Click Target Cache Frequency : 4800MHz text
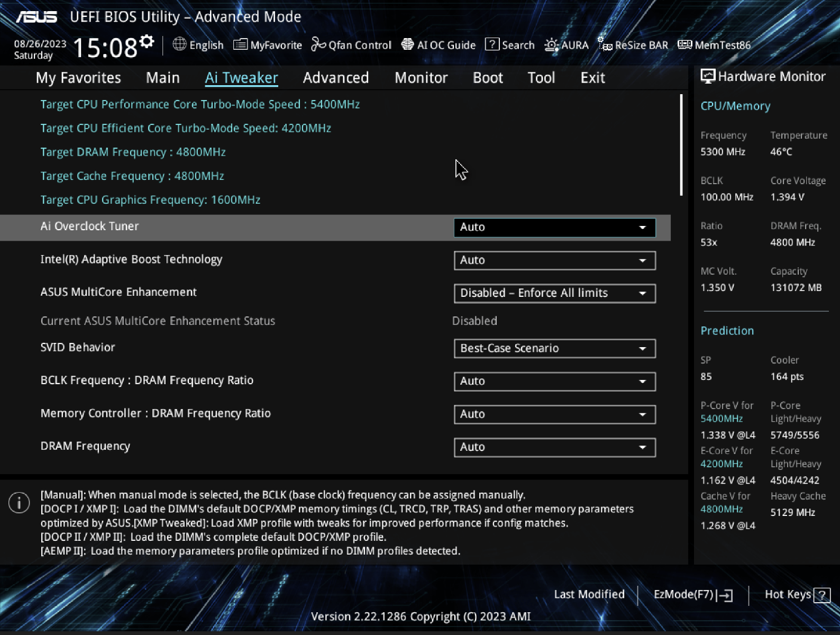Screen dimensions: 840x635 tap(132, 176)
